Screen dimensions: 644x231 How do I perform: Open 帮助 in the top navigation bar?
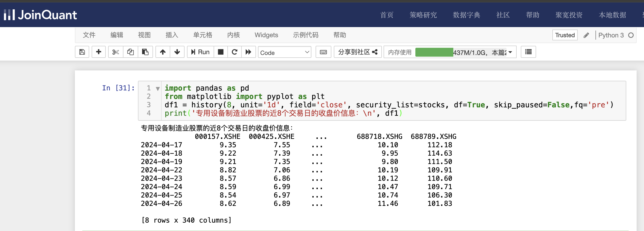click(532, 15)
